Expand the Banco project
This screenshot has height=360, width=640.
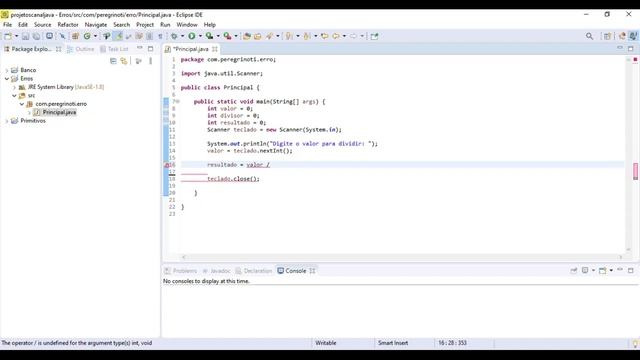click(7, 70)
